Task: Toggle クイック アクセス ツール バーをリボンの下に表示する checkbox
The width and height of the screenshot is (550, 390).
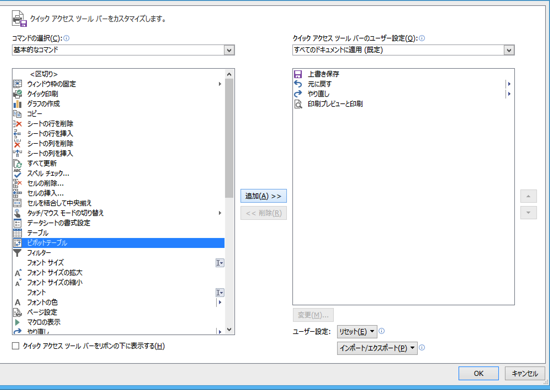Action: click(15, 346)
